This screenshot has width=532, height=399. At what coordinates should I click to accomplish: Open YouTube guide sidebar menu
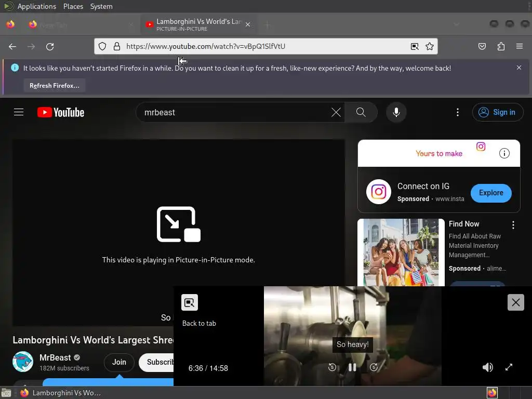pos(19,112)
